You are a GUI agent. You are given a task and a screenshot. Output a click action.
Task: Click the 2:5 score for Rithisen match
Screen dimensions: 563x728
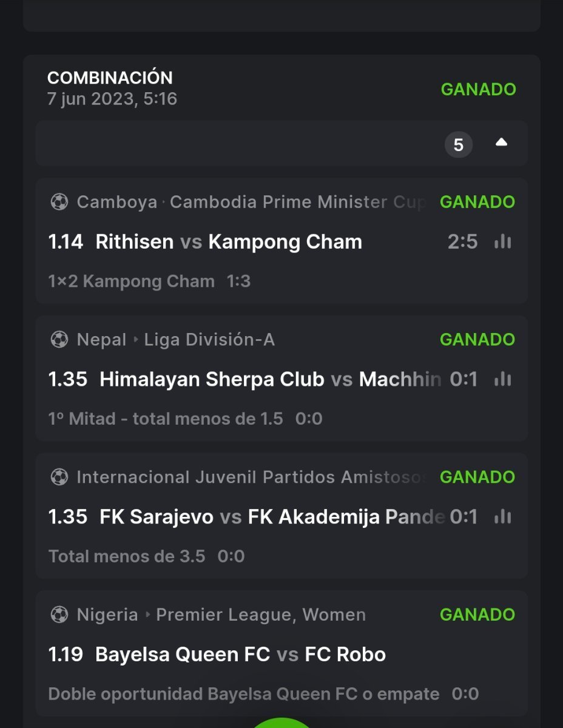pyautogui.click(x=463, y=242)
